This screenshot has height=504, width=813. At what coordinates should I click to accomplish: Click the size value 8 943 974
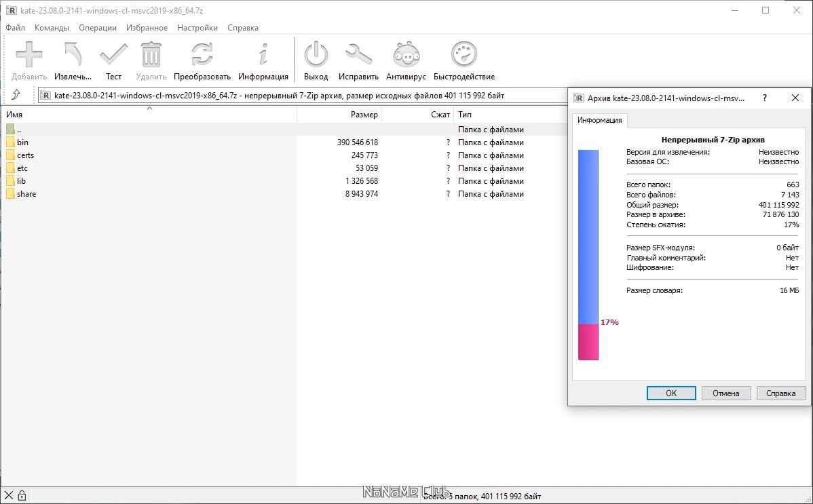point(362,194)
